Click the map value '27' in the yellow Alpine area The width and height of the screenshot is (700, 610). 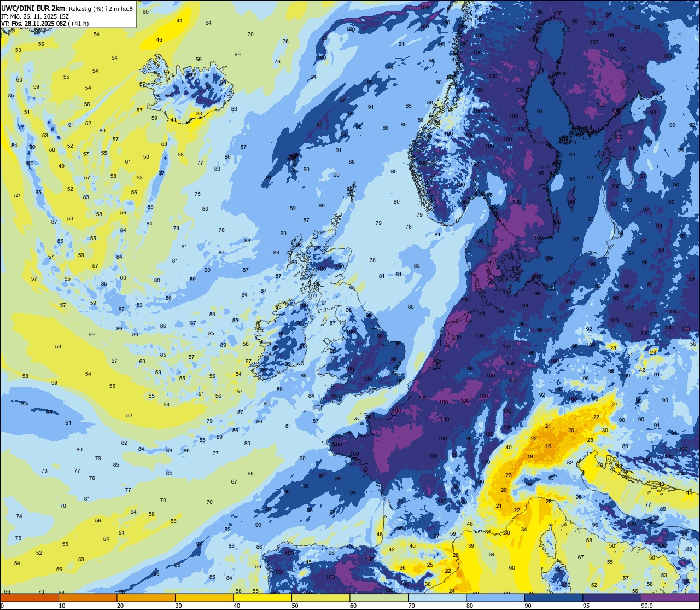tap(615, 405)
